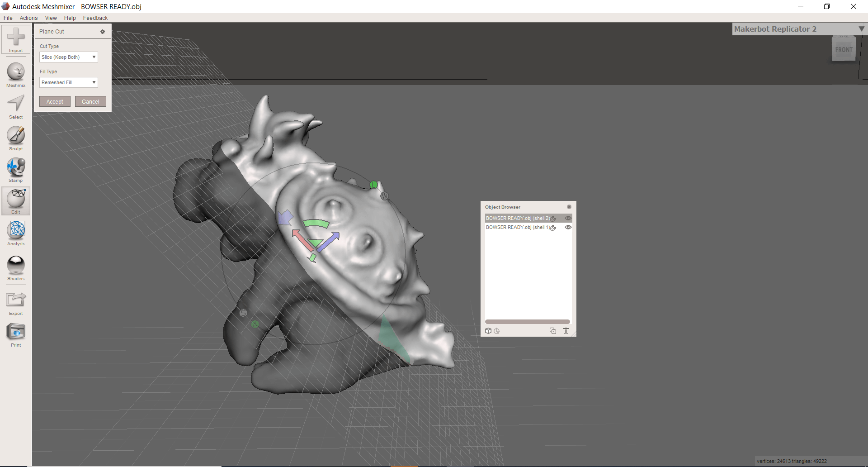Open the Fill Type dropdown
This screenshot has height=467, width=868.
coord(69,82)
